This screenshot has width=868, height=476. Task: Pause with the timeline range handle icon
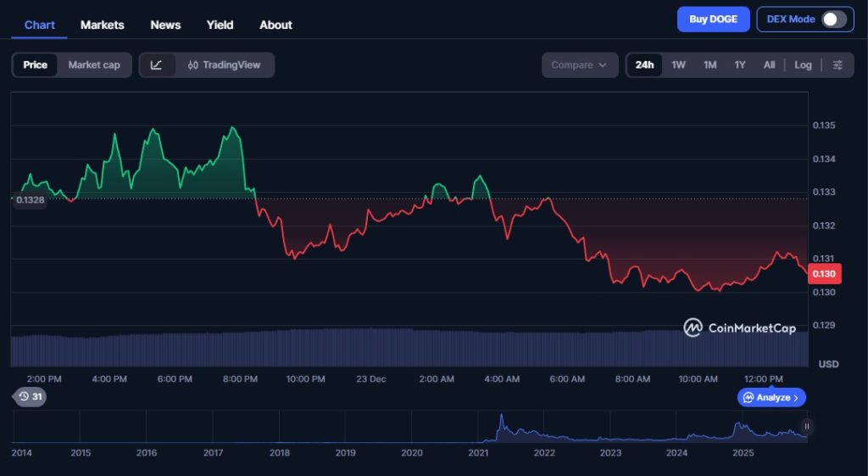point(806,427)
